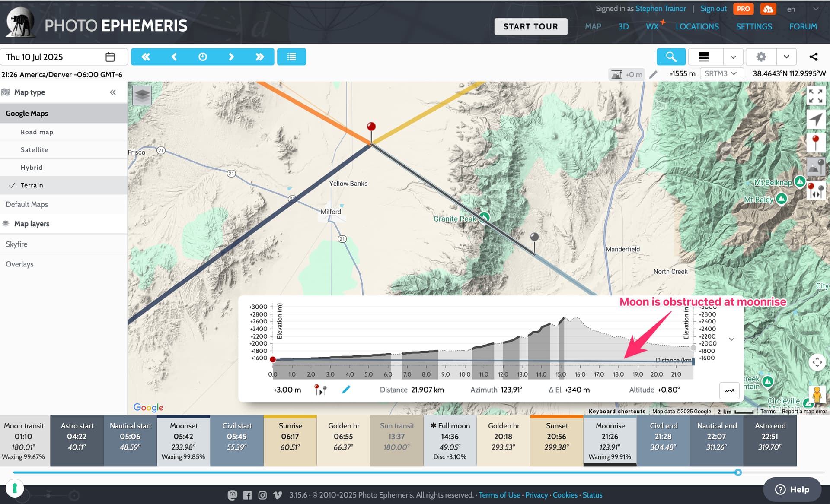
Task: Click the date field Thu 10 Jul 2025
Action: [x=64, y=57]
